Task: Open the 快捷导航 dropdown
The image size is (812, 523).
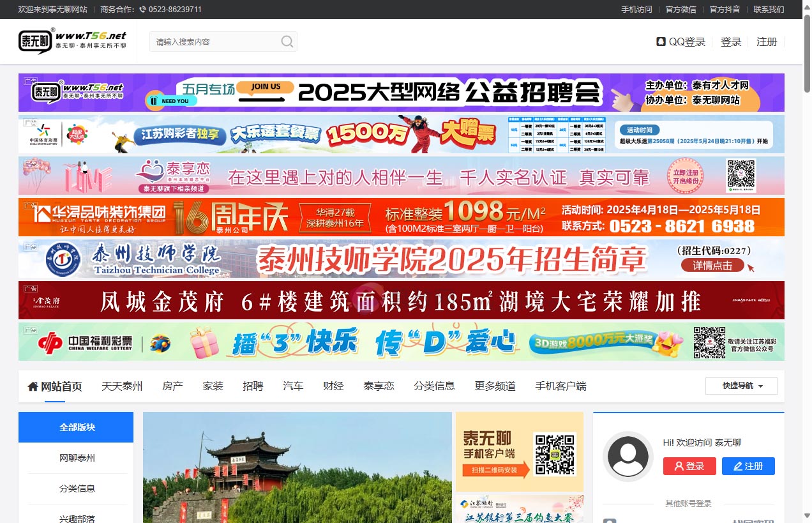Action: coord(741,386)
